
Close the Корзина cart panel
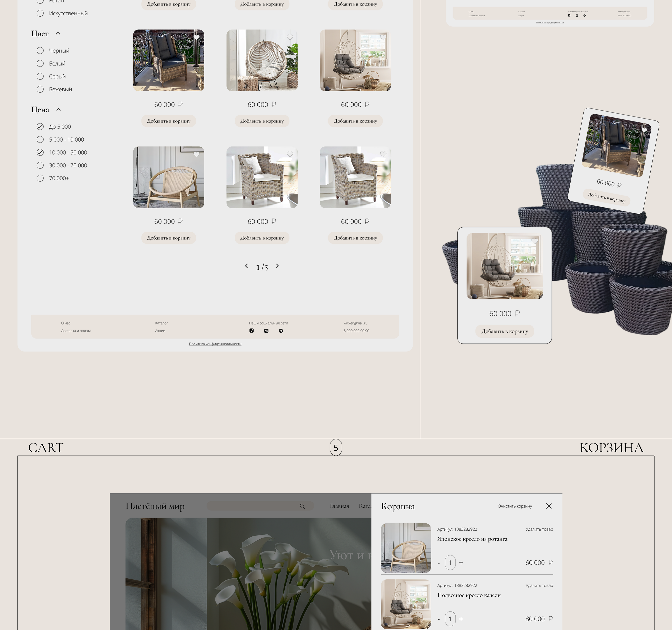pos(549,506)
